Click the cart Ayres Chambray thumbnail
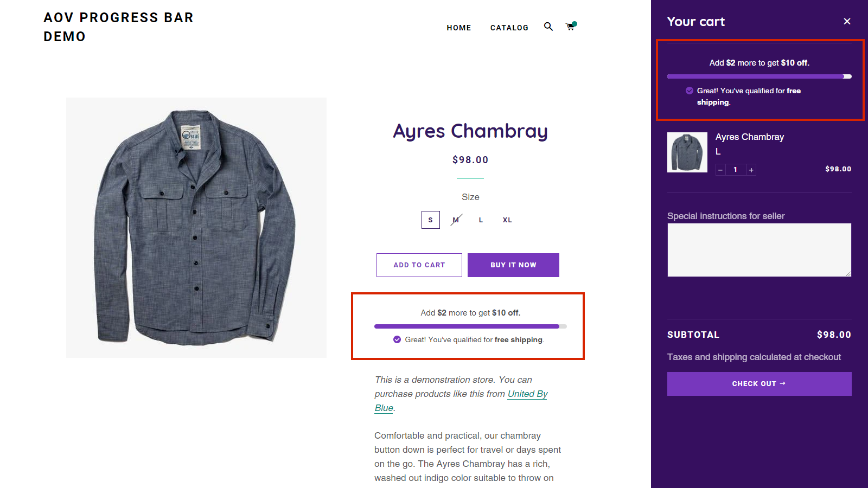The image size is (868, 488). pos(687,152)
